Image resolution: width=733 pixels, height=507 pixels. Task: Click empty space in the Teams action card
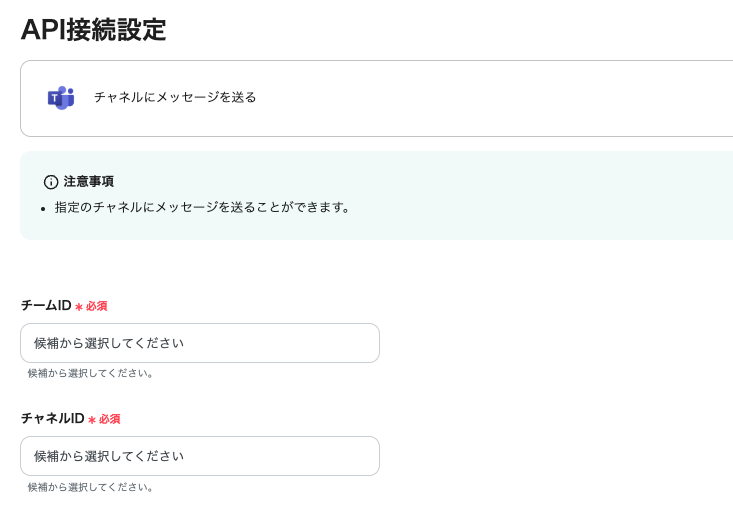pos(500,98)
